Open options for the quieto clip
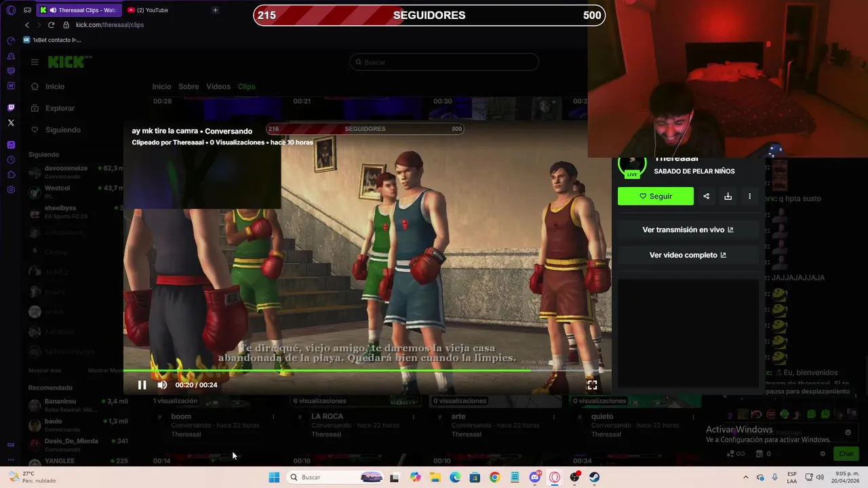The width and height of the screenshot is (868, 488). (x=694, y=417)
